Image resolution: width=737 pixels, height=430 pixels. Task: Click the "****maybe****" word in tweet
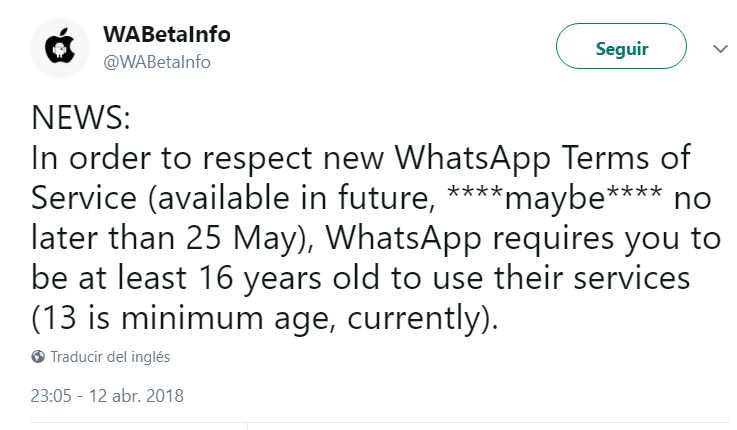[x=557, y=194]
